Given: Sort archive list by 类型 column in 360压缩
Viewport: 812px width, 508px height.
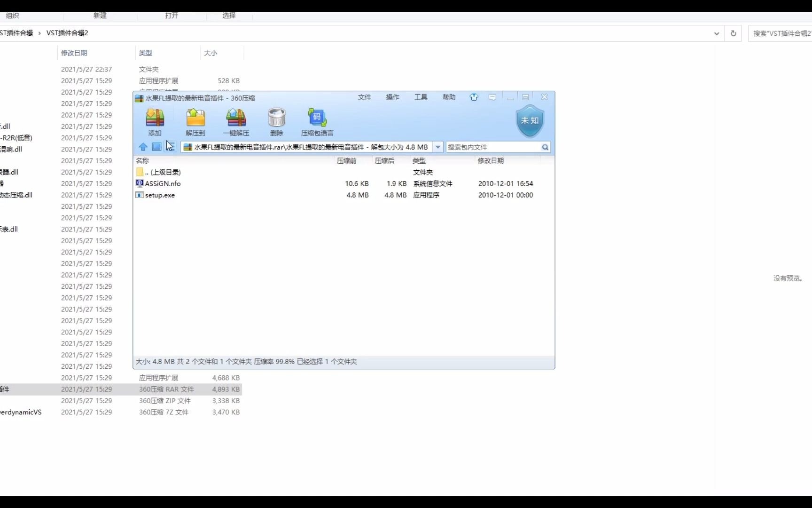Looking at the screenshot, I should pyautogui.click(x=419, y=161).
